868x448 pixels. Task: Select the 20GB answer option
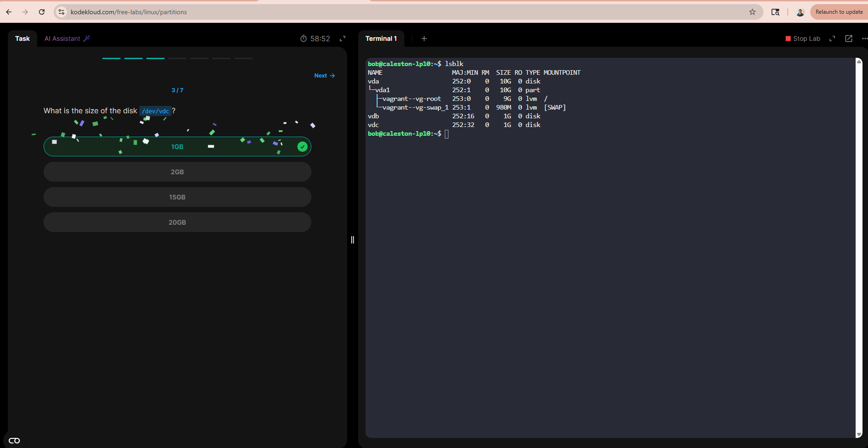pos(177,222)
